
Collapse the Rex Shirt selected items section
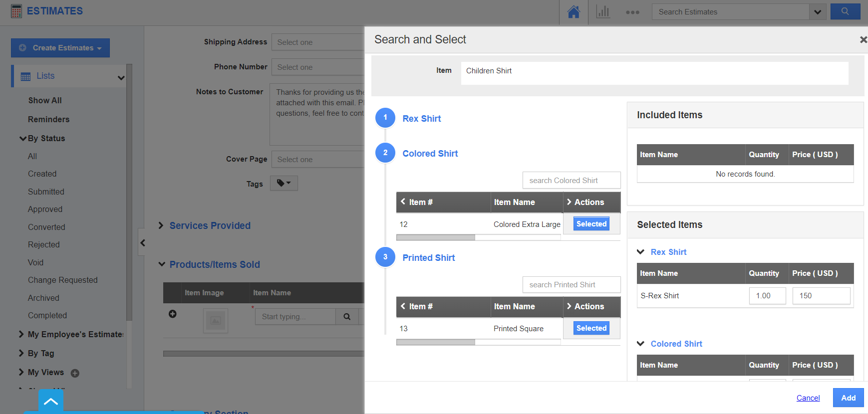[641, 252]
